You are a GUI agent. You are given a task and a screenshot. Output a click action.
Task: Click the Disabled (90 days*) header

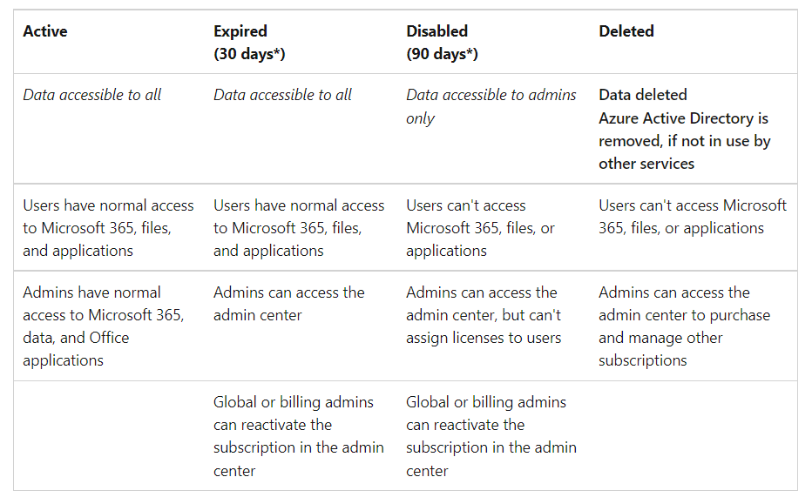pos(442,43)
